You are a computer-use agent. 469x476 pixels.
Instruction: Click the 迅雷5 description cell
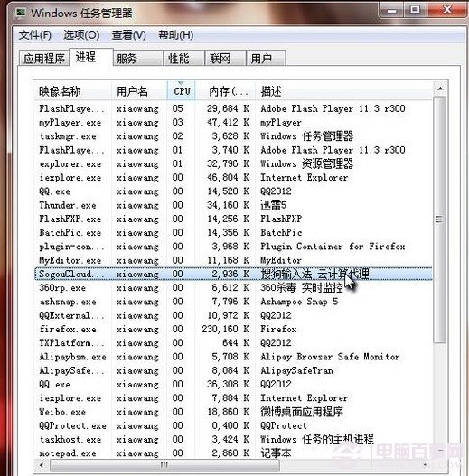point(274,205)
